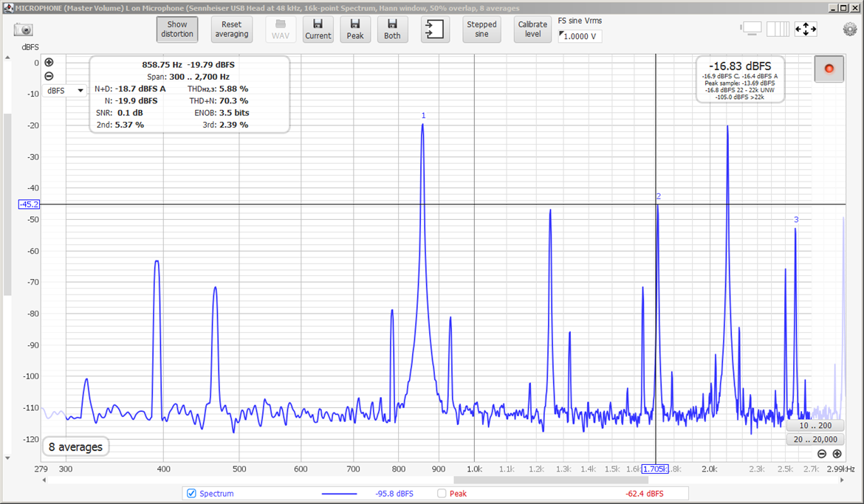This screenshot has width=864, height=504.
Task: Open the dBFS units dropdown
Action: point(65,90)
